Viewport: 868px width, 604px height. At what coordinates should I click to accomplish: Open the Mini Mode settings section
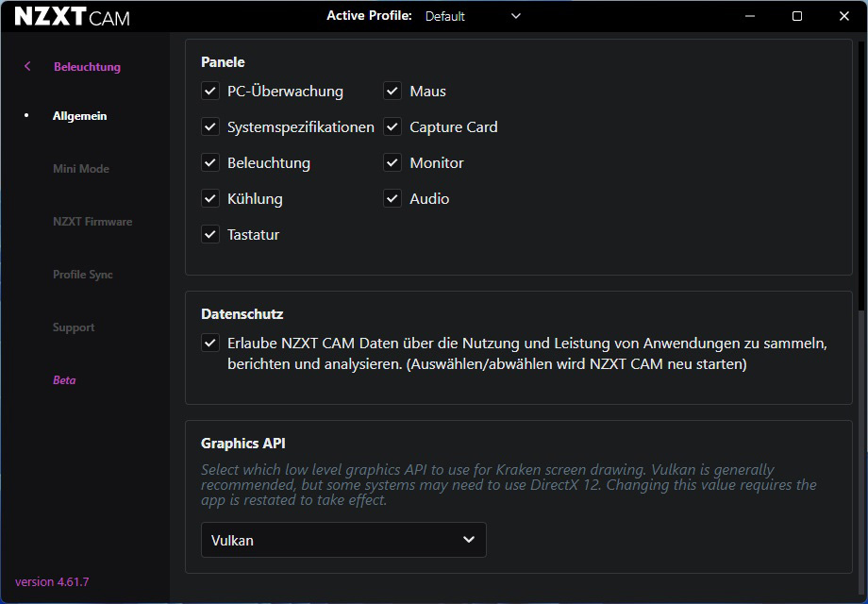click(x=81, y=169)
